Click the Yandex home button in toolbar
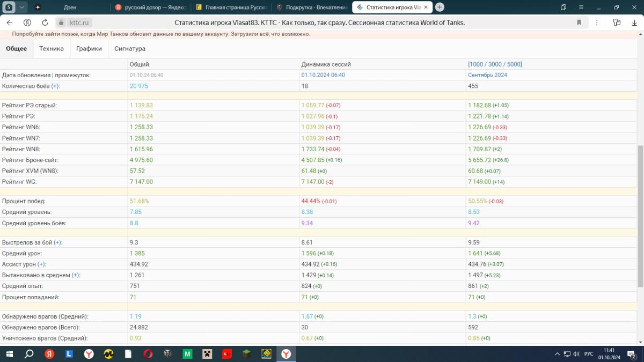 pos(27,23)
